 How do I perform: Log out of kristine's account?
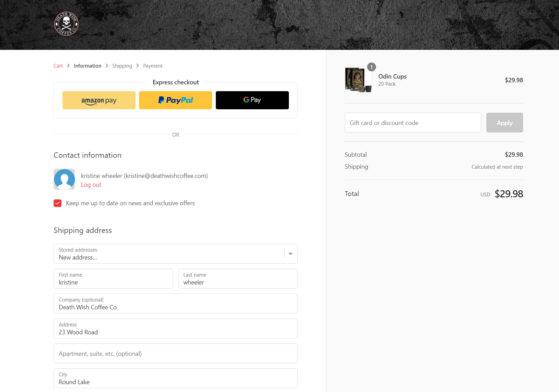[x=91, y=185]
